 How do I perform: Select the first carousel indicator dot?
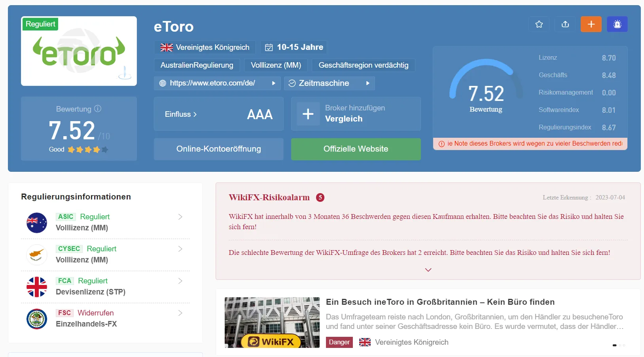tap(614, 345)
